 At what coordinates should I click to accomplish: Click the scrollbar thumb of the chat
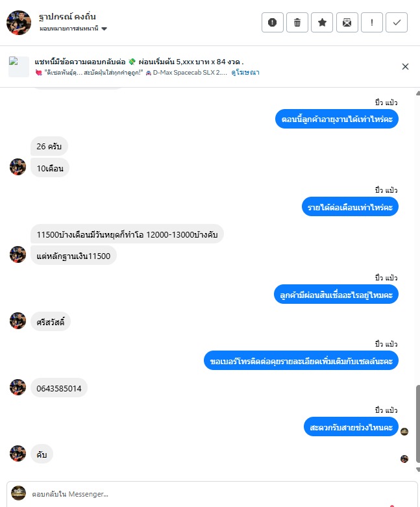pyautogui.click(x=417, y=424)
